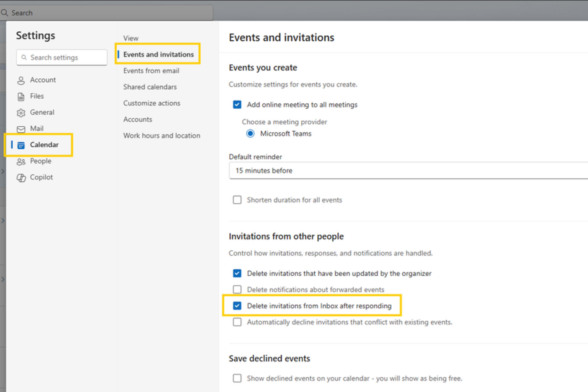588x392 pixels.
Task: Click the Choose a meeting provider label
Action: point(284,122)
